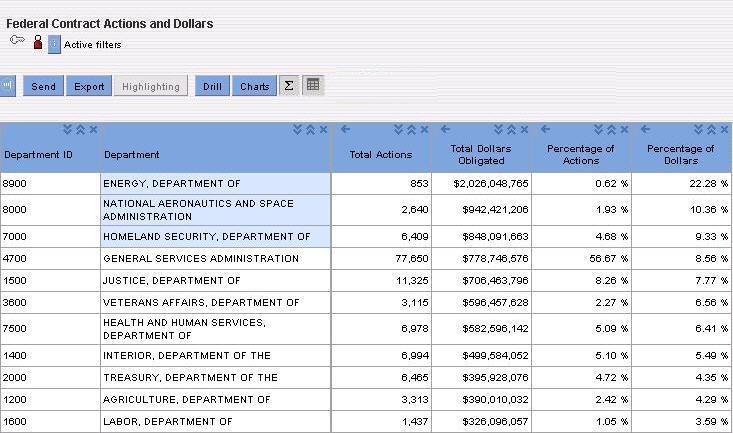Click TREASURY, DEPARTMENT OF THE cell
The image size is (733, 433).
[216, 377]
